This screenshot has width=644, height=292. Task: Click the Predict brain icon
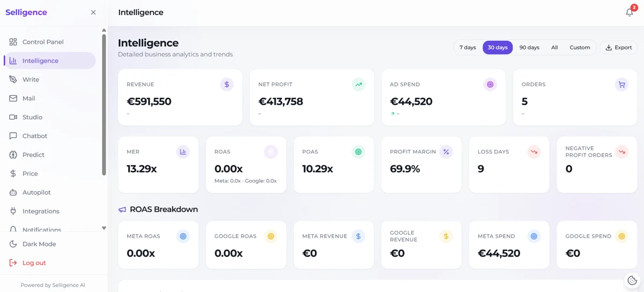click(13, 155)
